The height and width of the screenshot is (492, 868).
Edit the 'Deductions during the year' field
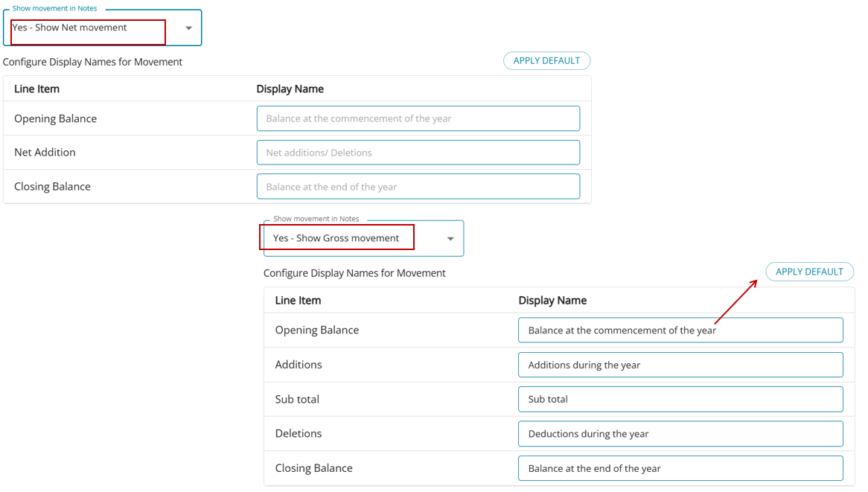680,434
